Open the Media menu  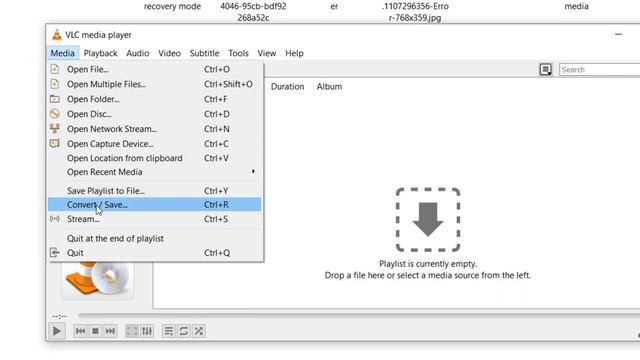point(62,53)
